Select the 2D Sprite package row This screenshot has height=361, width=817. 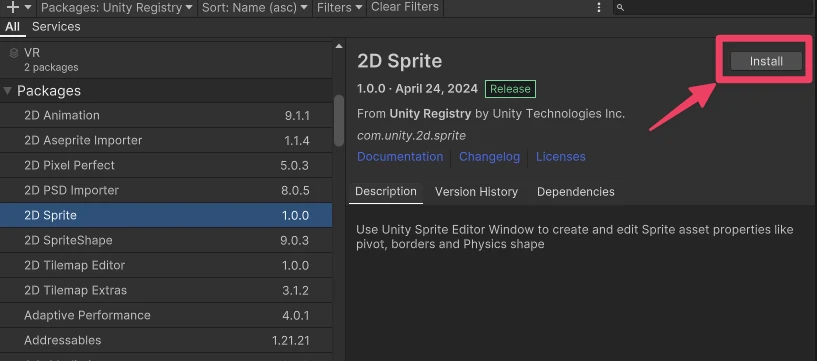click(166, 215)
